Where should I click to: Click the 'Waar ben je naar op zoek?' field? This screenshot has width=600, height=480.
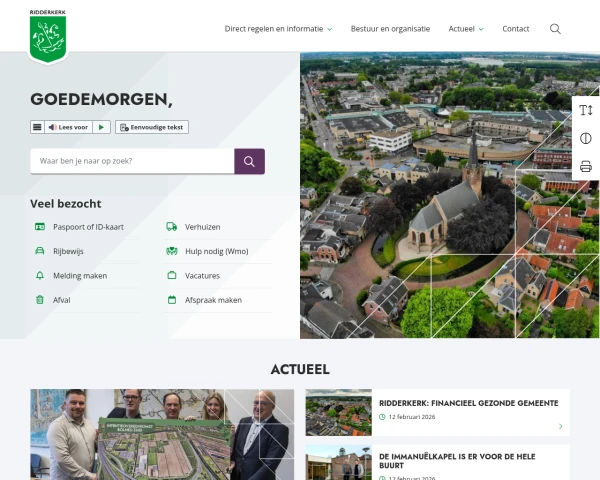click(x=132, y=161)
